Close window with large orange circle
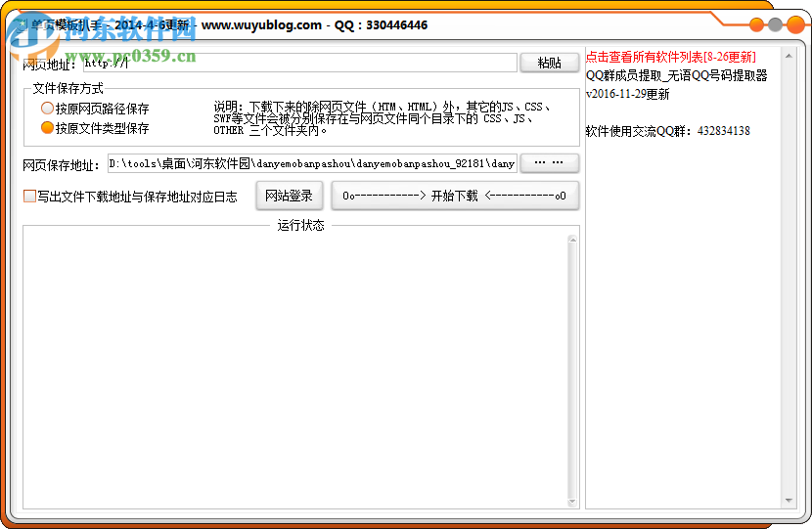The width and height of the screenshot is (812, 529). point(795,24)
